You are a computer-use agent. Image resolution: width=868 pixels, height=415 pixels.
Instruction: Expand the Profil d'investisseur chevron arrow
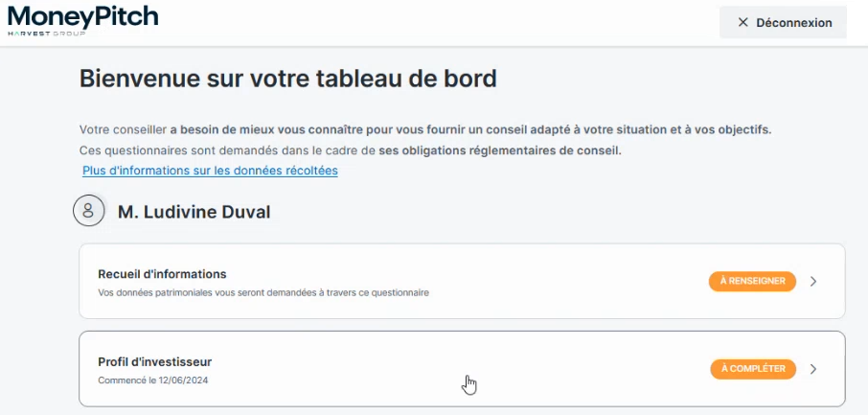pos(813,369)
